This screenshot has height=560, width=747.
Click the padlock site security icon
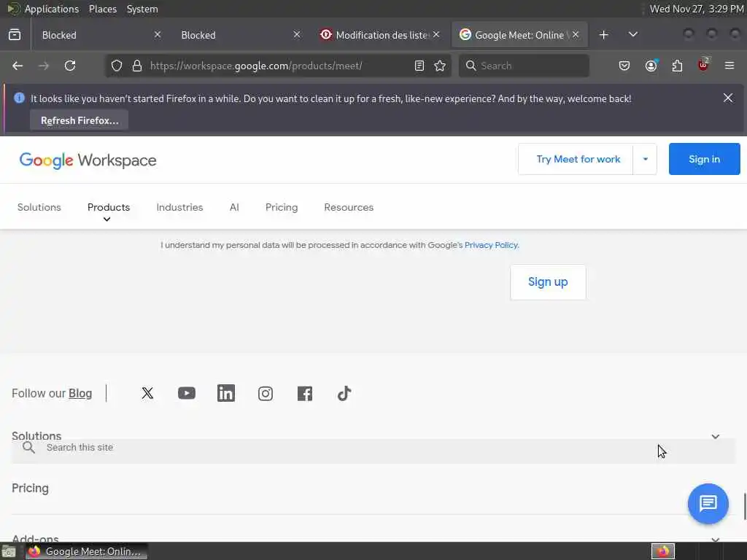pos(137,66)
